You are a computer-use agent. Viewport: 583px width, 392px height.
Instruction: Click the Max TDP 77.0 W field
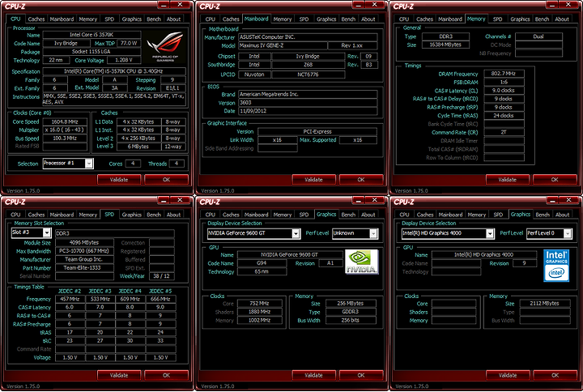pos(129,43)
